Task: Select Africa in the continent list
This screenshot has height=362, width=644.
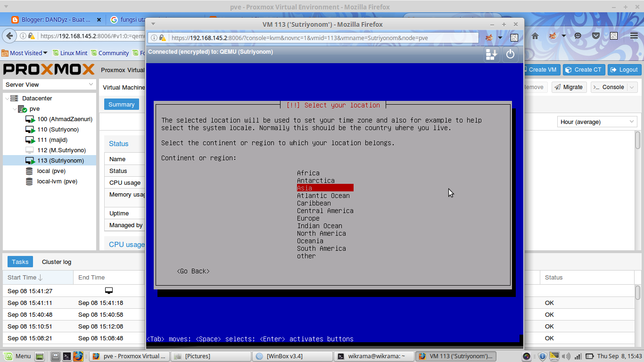Action: tap(308, 173)
